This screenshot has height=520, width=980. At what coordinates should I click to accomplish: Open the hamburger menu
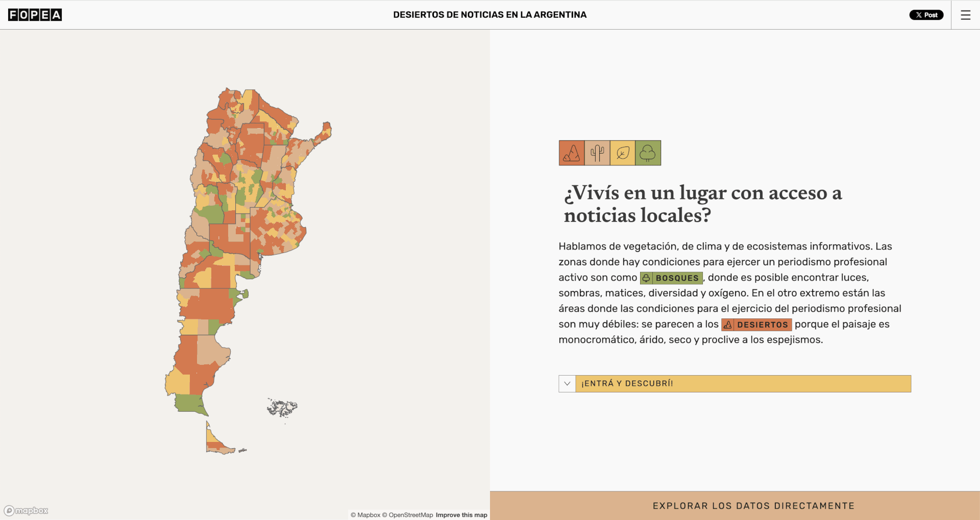[965, 15]
